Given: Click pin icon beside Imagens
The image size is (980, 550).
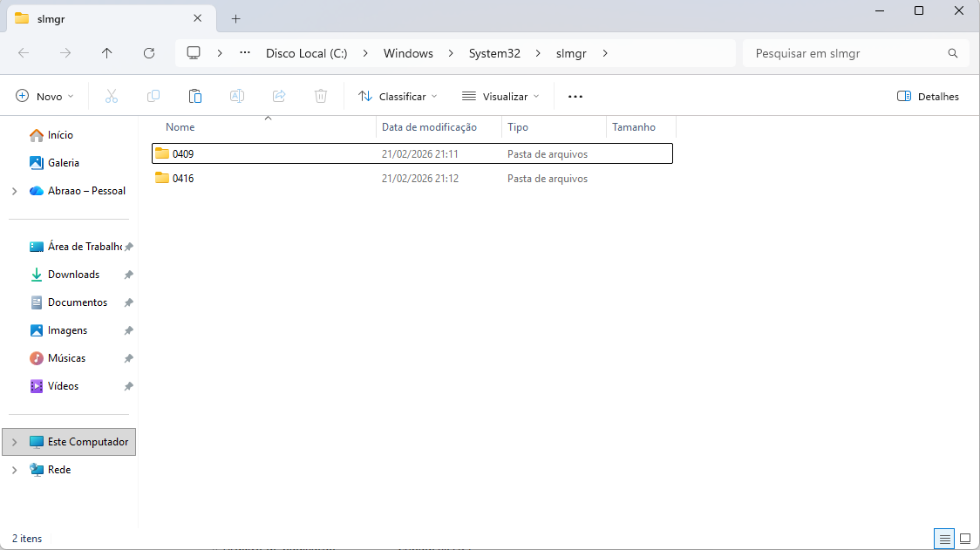Looking at the screenshot, I should (x=128, y=330).
